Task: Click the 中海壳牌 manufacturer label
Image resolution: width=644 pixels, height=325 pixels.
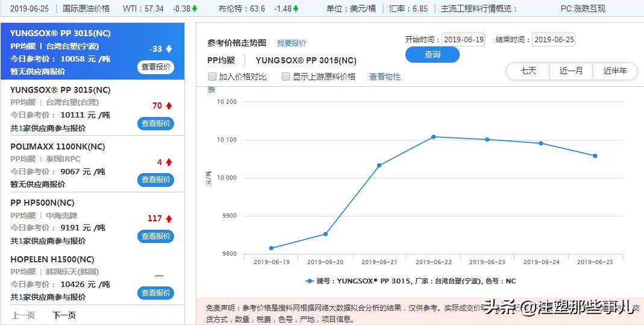Action: (x=61, y=216)
